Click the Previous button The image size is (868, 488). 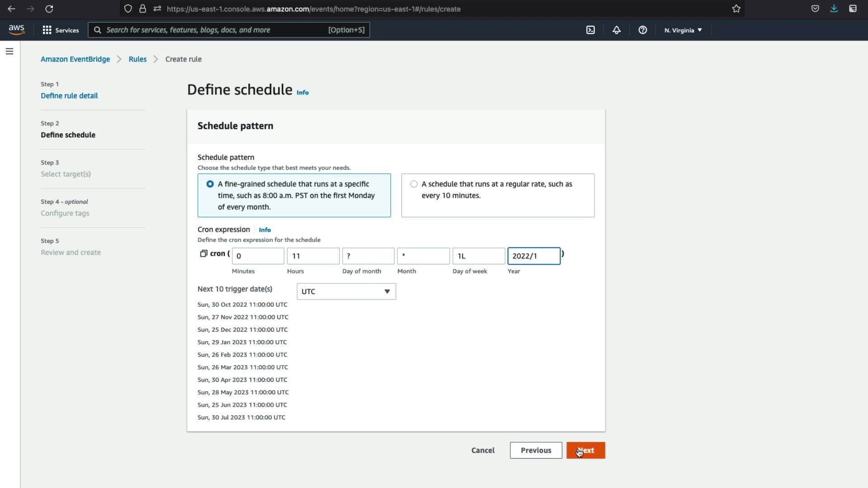[x=536, y=450]
